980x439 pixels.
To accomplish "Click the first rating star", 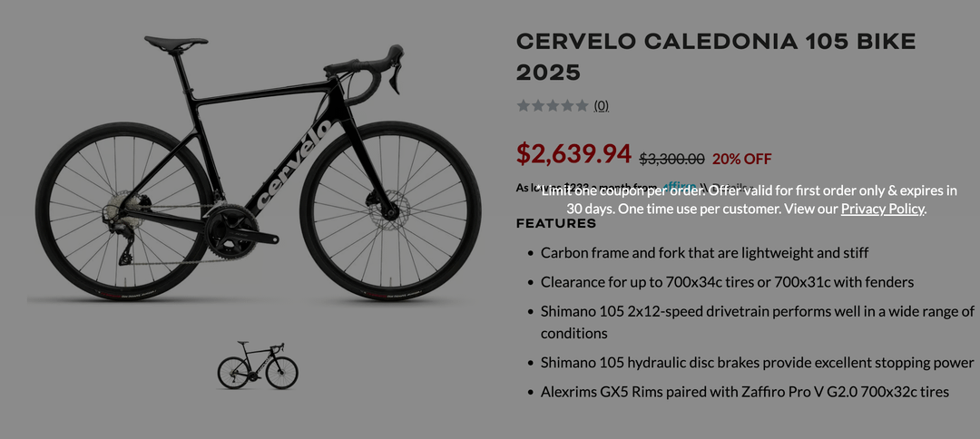I will 524,105.
